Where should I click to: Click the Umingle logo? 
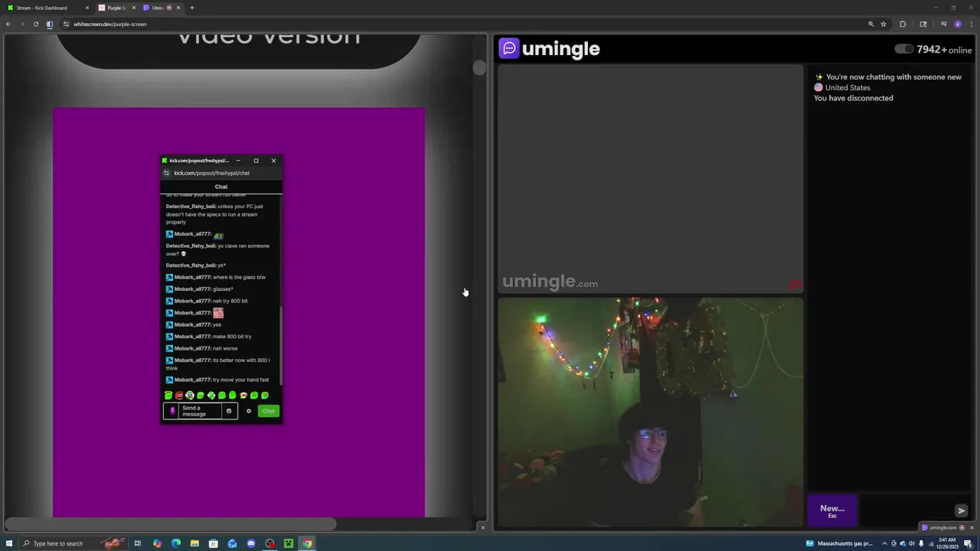(x=549, y=49)
